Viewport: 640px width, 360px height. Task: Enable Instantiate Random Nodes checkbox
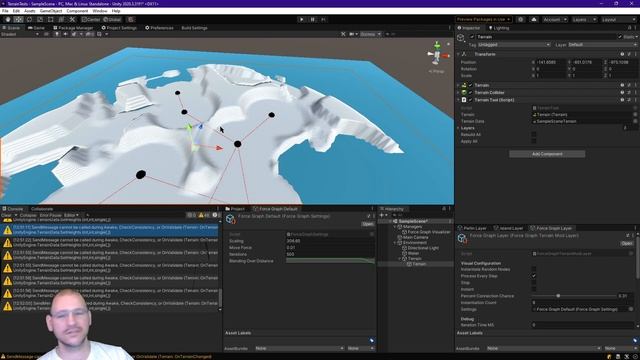point(534,269)
